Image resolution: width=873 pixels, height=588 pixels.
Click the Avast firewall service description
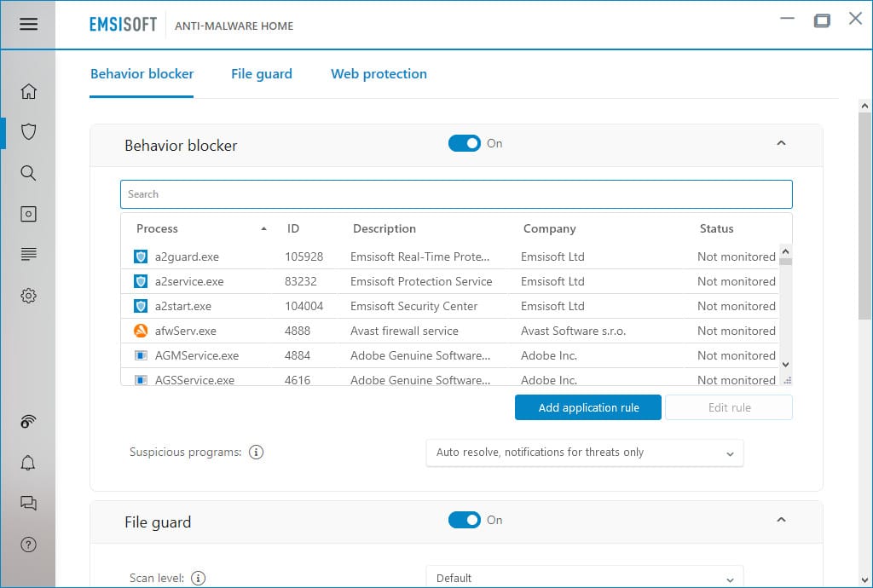404,331
